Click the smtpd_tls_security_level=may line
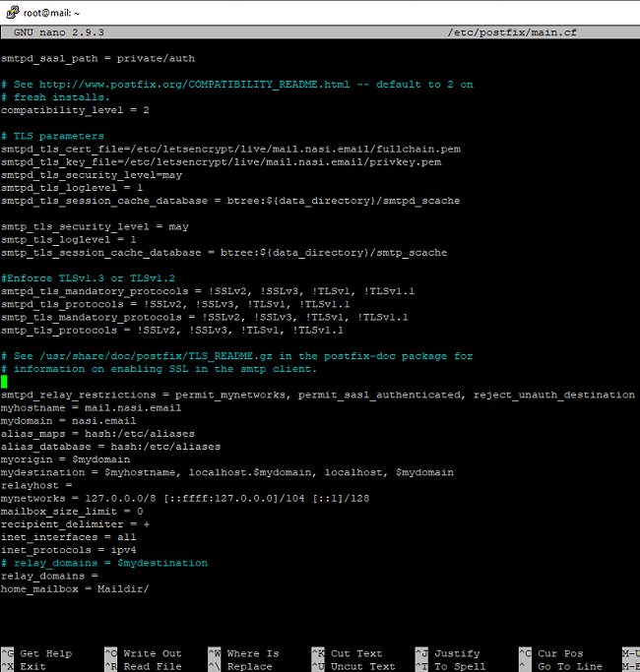This screenshot has height=672, width=640. (92, 175)
